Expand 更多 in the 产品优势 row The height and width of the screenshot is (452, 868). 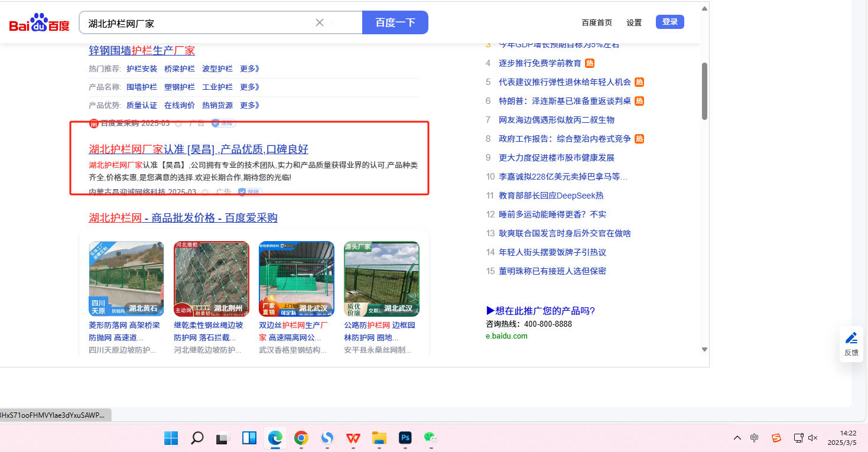pos(249,105)
